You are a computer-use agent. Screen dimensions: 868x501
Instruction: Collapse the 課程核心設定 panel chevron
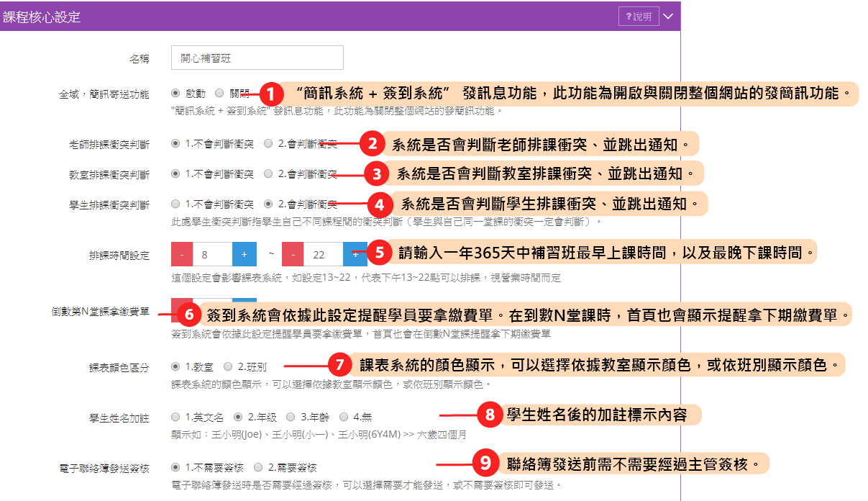pyautogui.click(x=669, y=17)
